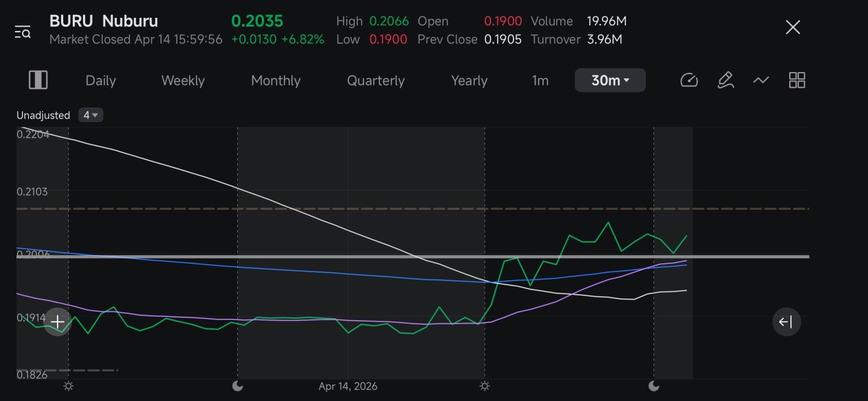This screenshot has height=401, width=868.
Task: Jump to the latest bar arrow button
Action: 786,321
